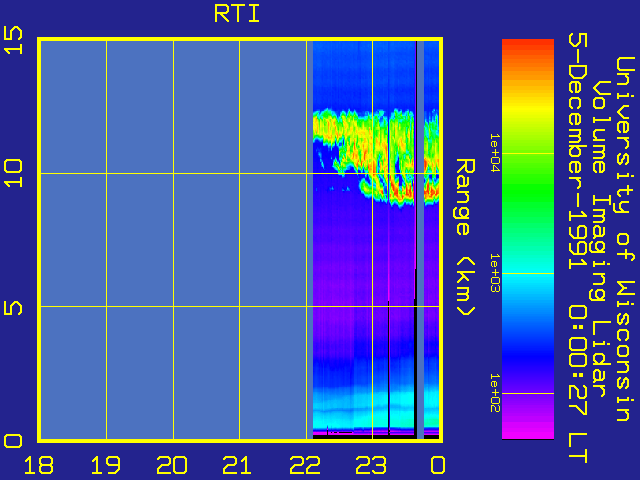640x480 pixels.
Task: Click the RTI plot title
Action: click(x=237, y=14)
